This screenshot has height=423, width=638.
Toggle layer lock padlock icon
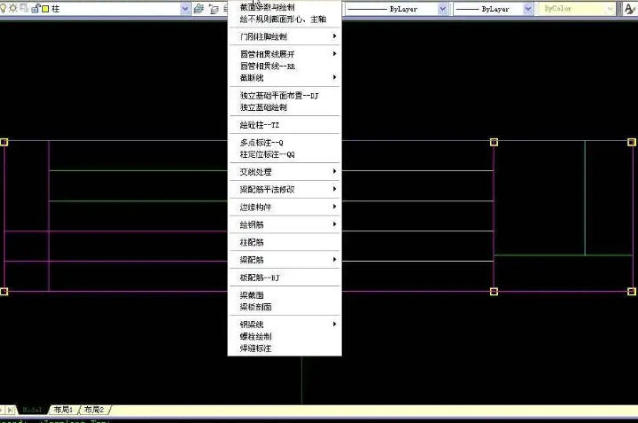[x=35, y=8]
